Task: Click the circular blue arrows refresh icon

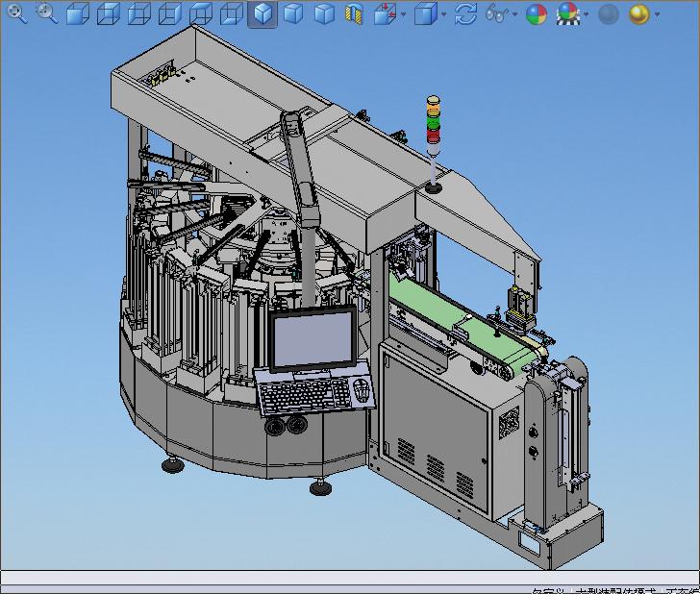Action: 465,13
